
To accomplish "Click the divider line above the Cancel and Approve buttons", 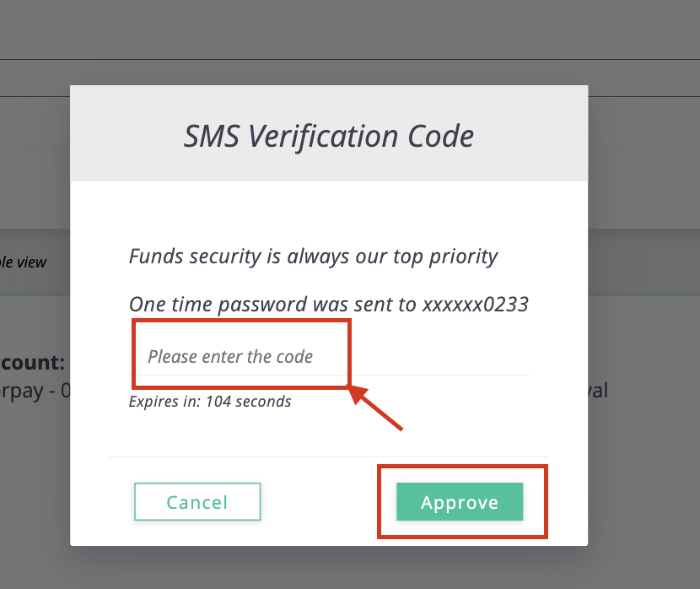I will click(x=329, y=457).
